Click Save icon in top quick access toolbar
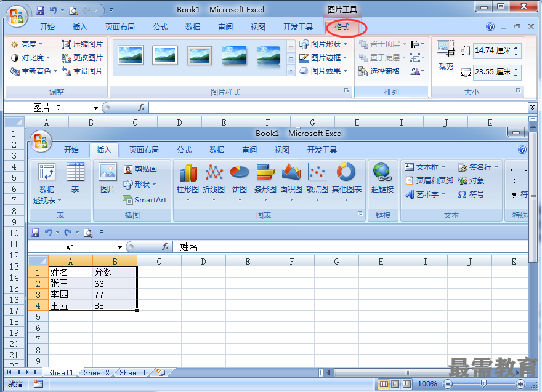The width and height of the screenshot is (542, 392). [41, 10]
